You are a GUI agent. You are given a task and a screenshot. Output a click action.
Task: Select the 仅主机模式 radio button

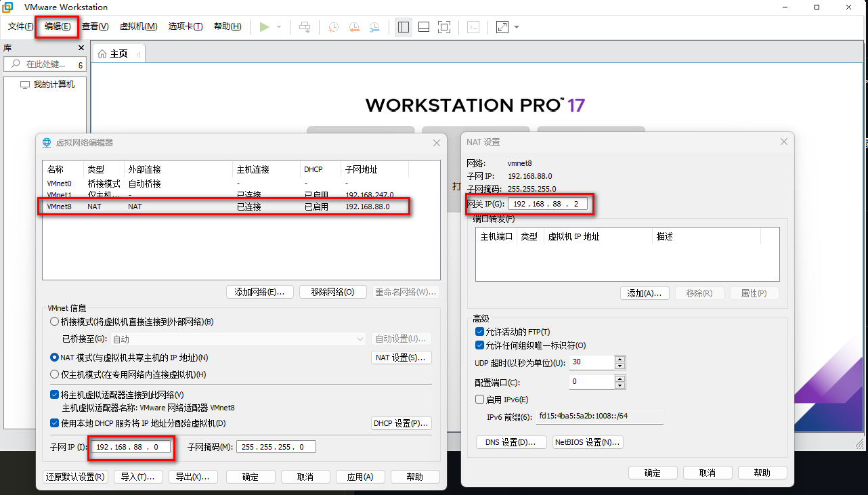pos(55,374)
